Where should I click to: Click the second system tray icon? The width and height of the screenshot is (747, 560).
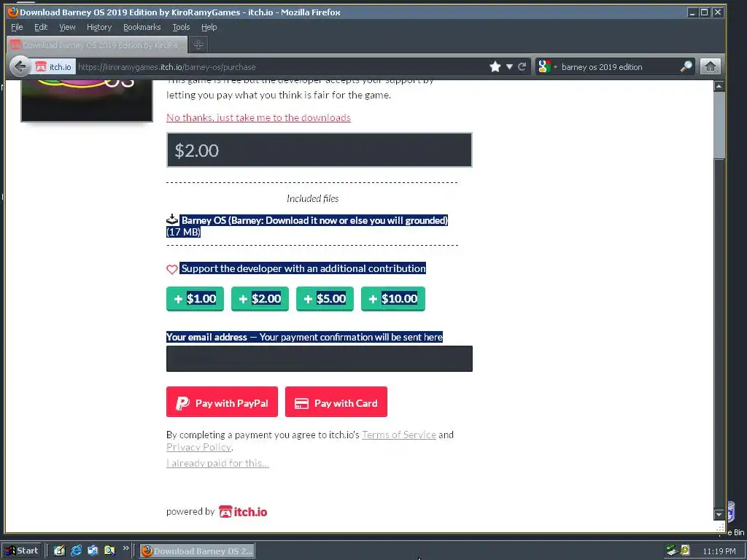[685, 551]
